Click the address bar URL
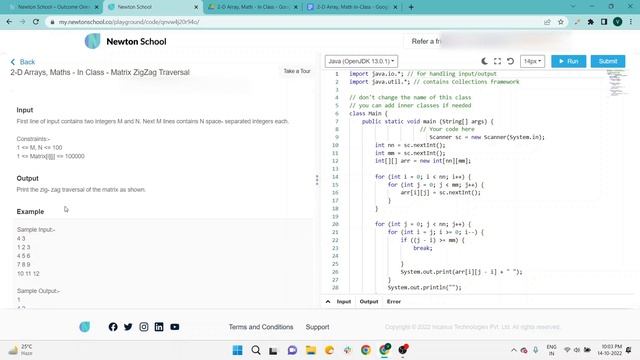The height and width of the screenshot is (360, 640). [x=129, y=22]
